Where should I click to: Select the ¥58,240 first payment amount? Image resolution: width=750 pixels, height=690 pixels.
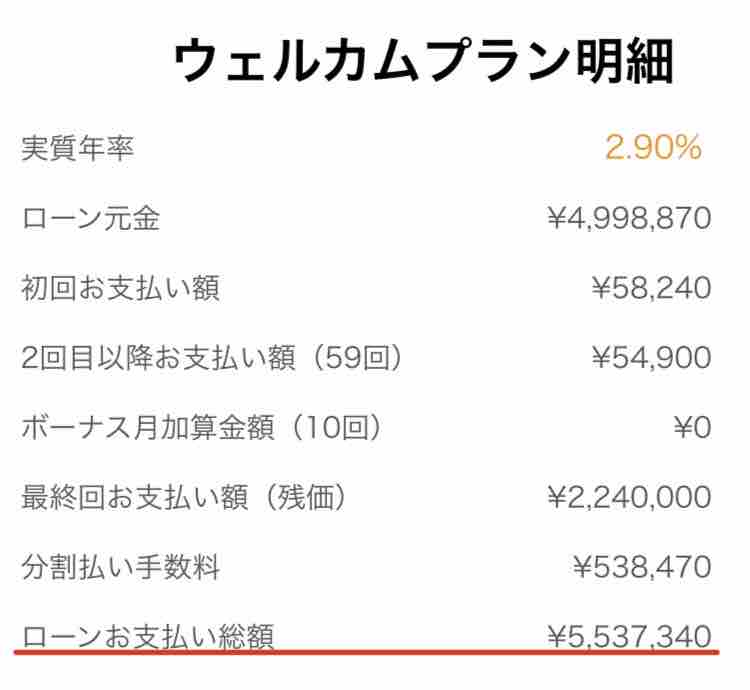click(650, 288)
